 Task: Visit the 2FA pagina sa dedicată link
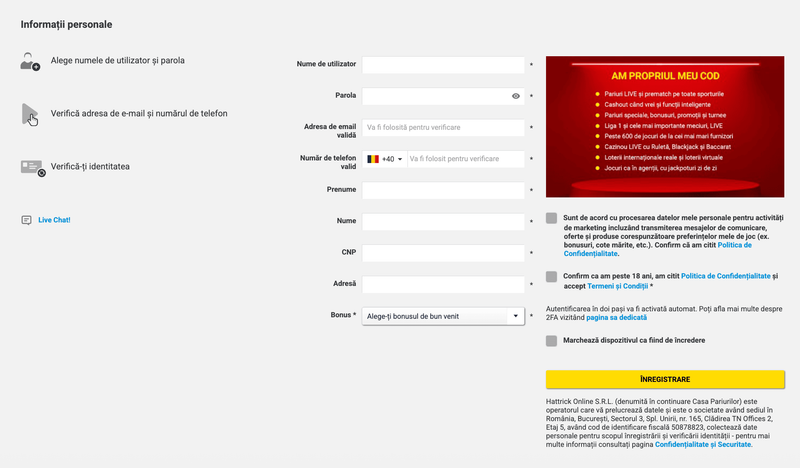pos(616,318)
